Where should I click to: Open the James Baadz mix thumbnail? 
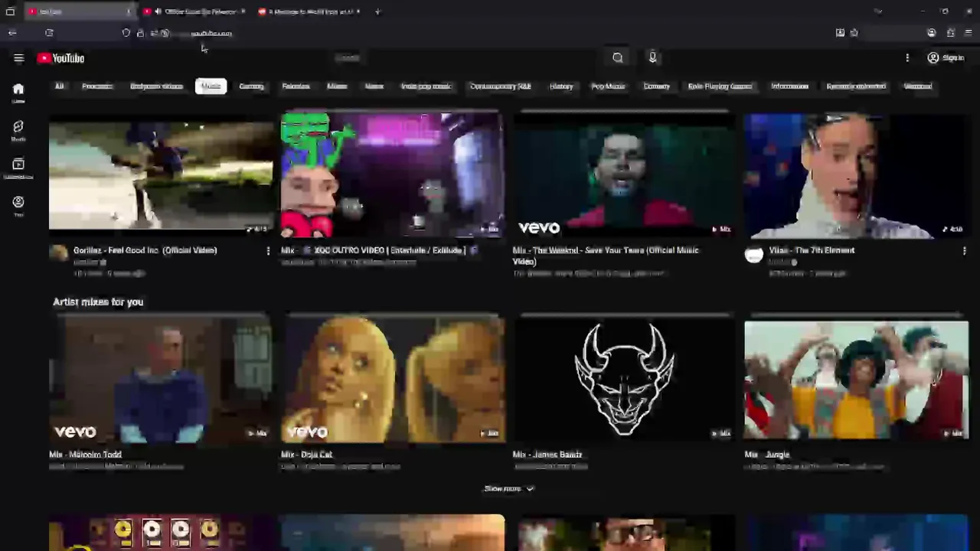(x=625, y=380)
